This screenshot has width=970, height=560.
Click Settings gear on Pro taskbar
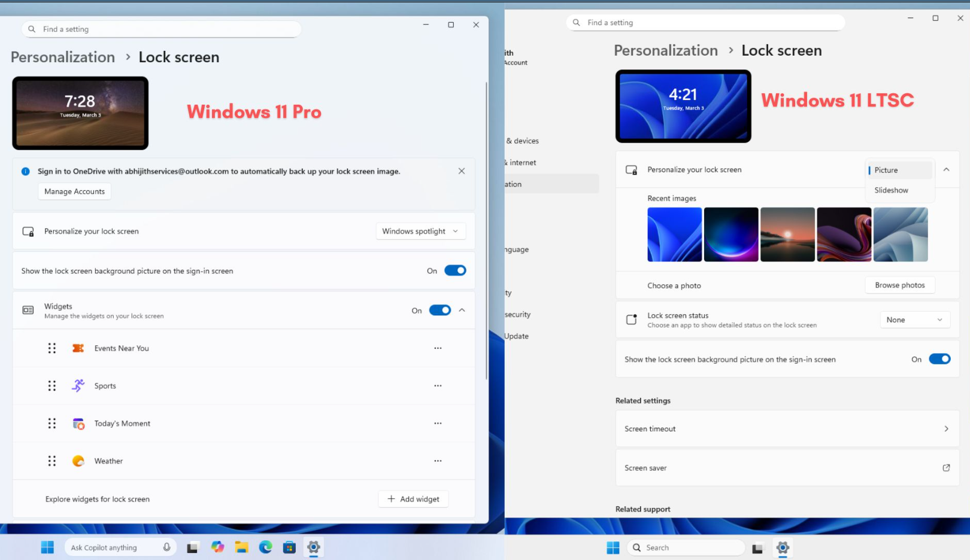(x=314, y=547)
